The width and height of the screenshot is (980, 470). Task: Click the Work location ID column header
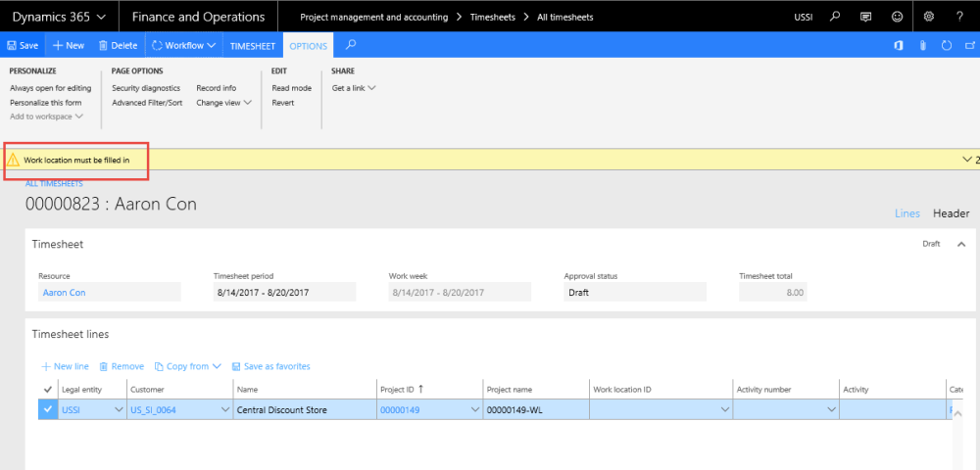click(x=622, y=390)
